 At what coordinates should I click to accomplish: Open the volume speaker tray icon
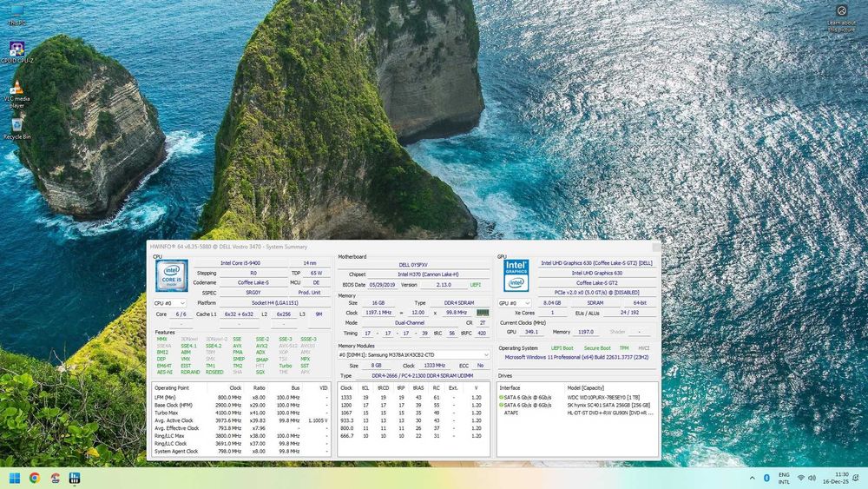812,478
